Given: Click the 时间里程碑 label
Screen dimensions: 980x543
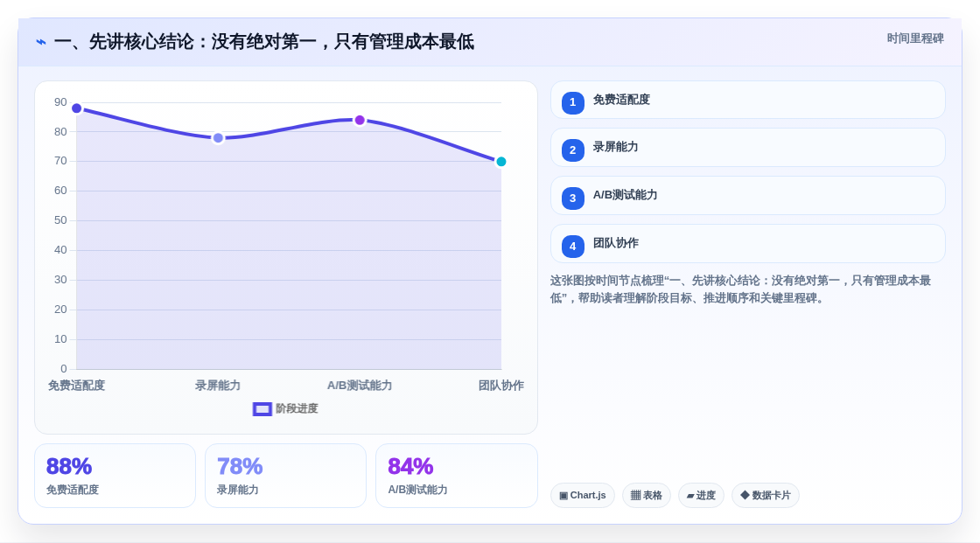Looking at the screenshot, I should coord(915,38).
